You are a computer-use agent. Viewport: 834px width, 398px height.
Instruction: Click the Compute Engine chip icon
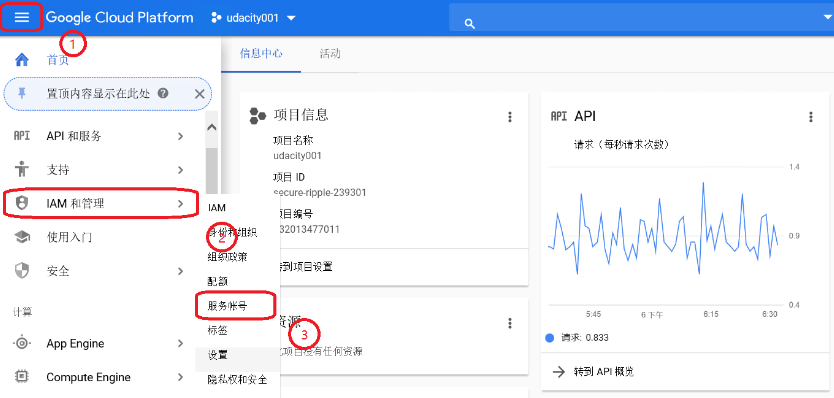click(x=22, y=377)
